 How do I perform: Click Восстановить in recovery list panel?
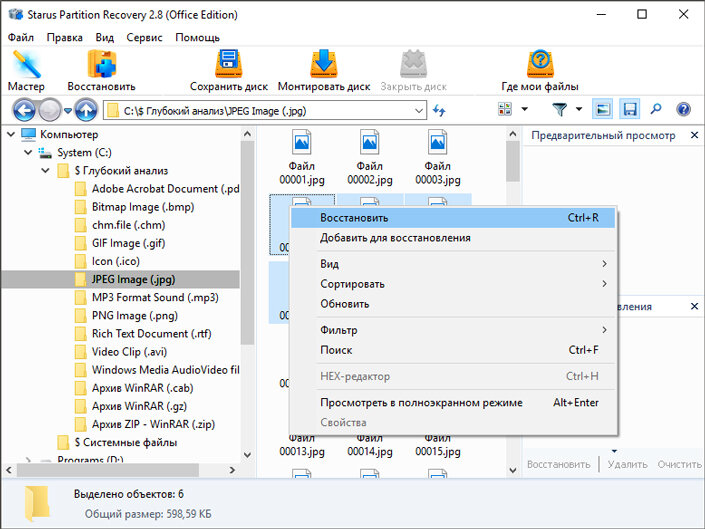pyautogui.click(x=558, y=464)
